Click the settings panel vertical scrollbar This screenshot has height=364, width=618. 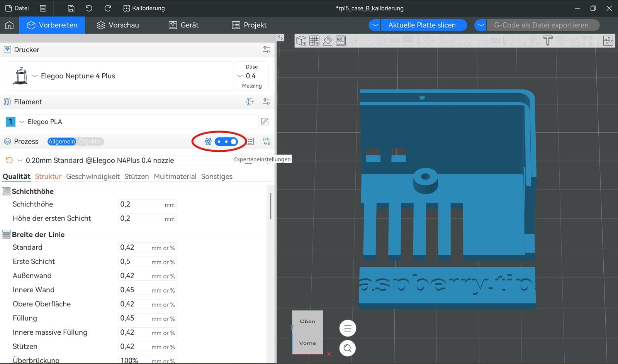(270, 206)
